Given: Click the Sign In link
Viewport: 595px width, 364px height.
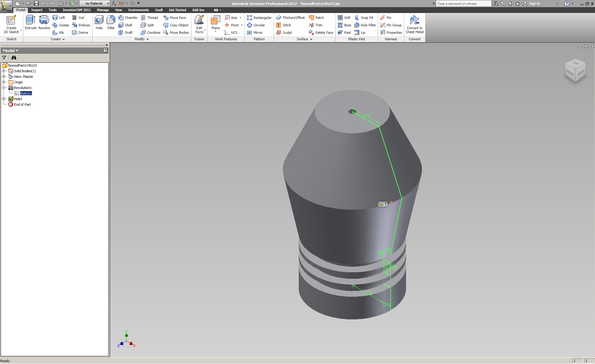Looking at the screenshot, I should [x=534, y=3].
